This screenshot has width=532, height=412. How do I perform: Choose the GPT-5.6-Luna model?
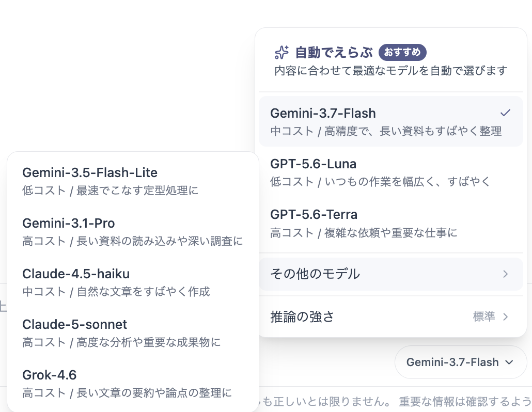click(391, 172)
